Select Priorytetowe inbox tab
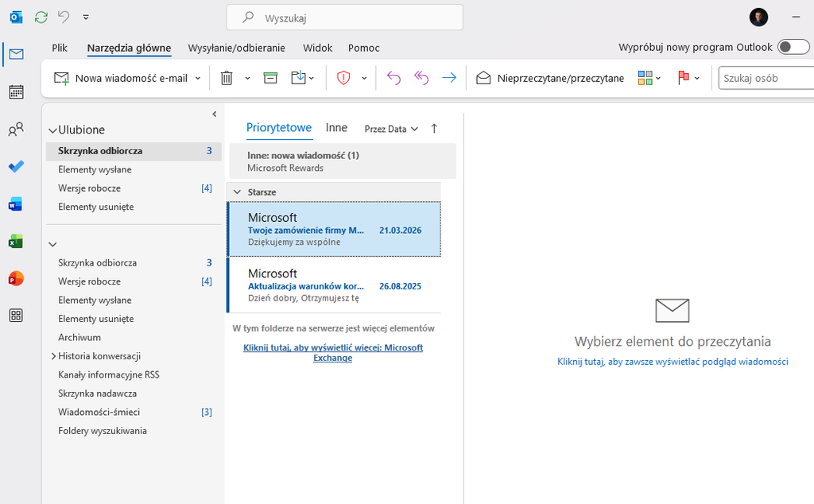 279,128
